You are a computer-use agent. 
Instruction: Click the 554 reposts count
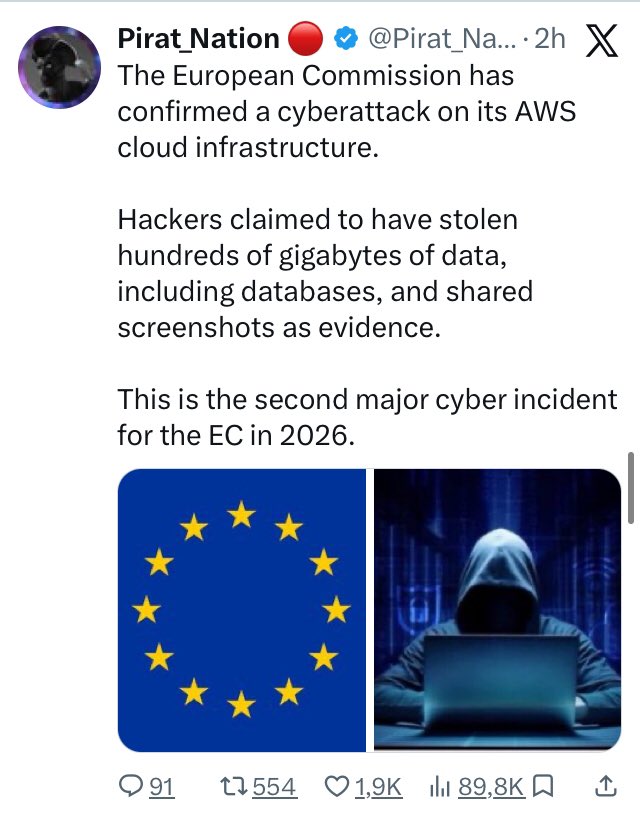coord(273,788)
